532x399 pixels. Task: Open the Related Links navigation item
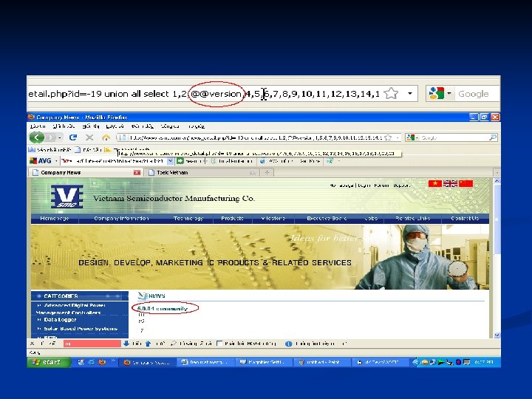pyautogui.click(x=413, y=218)
